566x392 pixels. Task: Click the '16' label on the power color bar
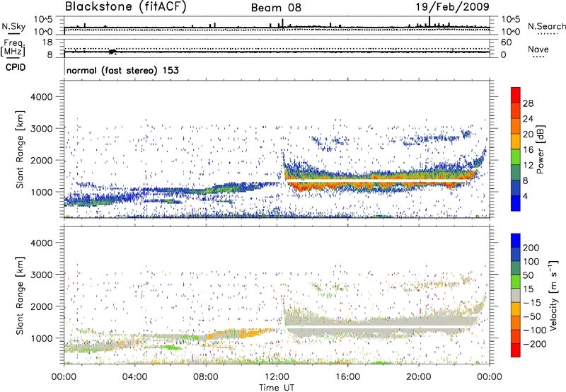tap(528, 150)
